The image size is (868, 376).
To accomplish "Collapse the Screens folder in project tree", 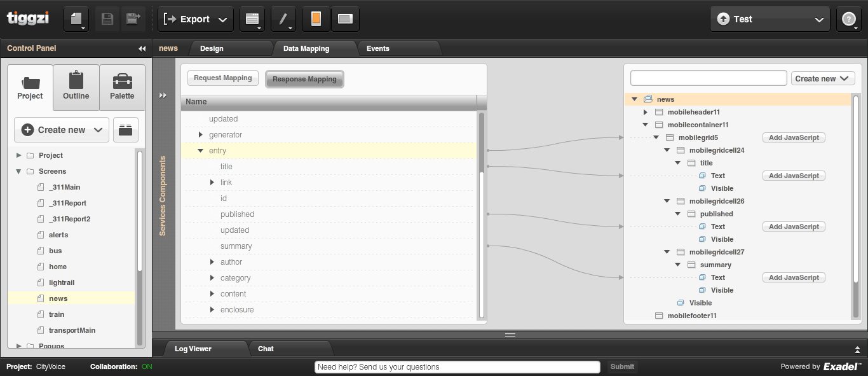I will (x=18, y=171).
